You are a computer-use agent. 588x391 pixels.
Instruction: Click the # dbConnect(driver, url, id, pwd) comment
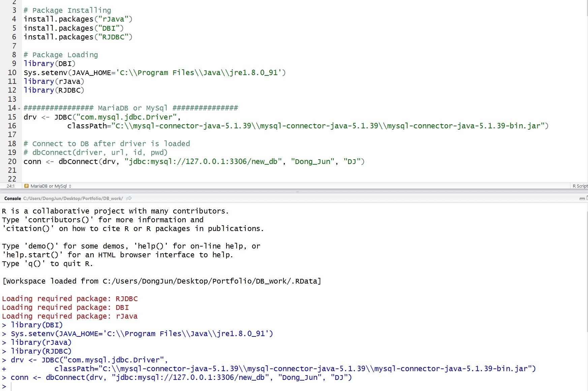point(95,153)
